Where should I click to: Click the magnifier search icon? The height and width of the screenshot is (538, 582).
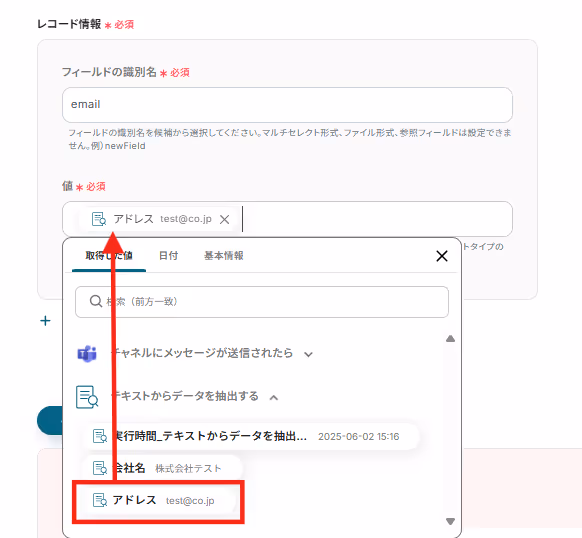click(x=96, y=301)
